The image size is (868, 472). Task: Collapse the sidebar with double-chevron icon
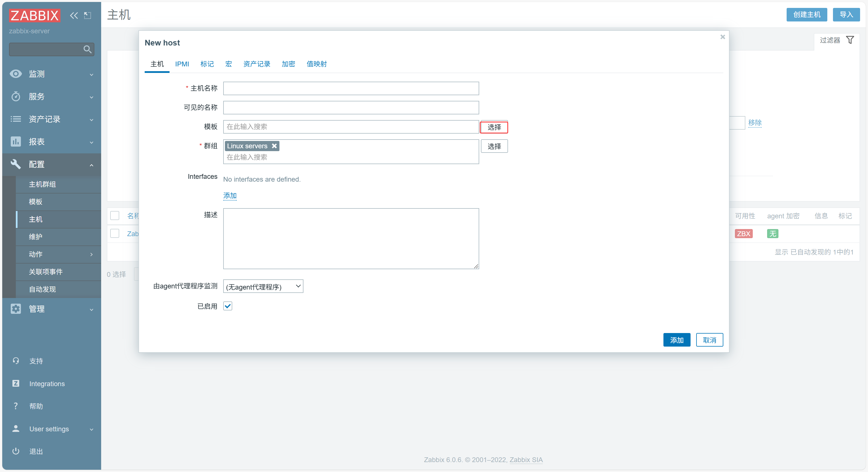pos(74,15)
